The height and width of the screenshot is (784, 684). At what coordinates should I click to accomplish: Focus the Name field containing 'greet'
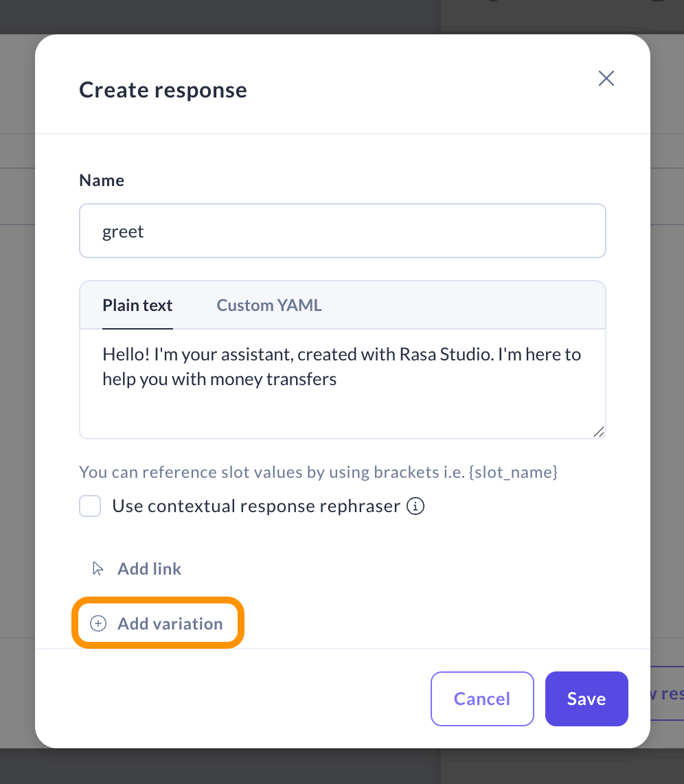(x=342, y=231)
